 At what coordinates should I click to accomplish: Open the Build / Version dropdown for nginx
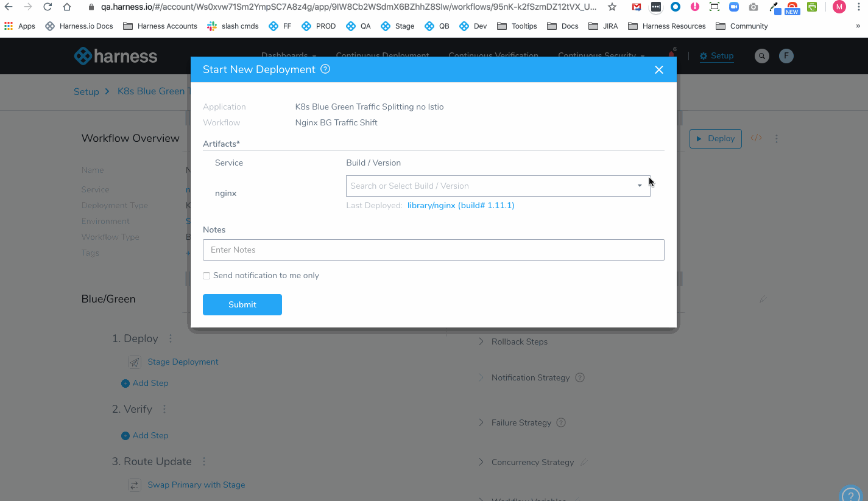pyautogui.click(x=498, y=186)
